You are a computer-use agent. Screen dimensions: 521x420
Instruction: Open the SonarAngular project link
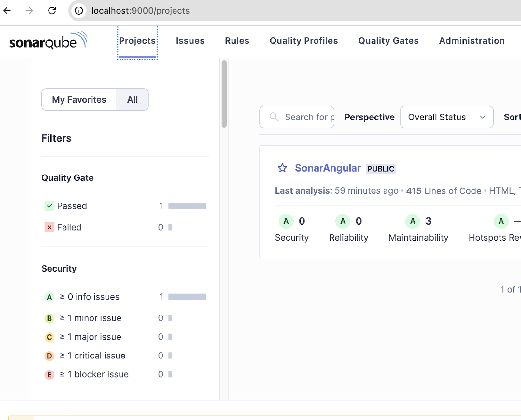pyautogui.click(x=328, y=168)
